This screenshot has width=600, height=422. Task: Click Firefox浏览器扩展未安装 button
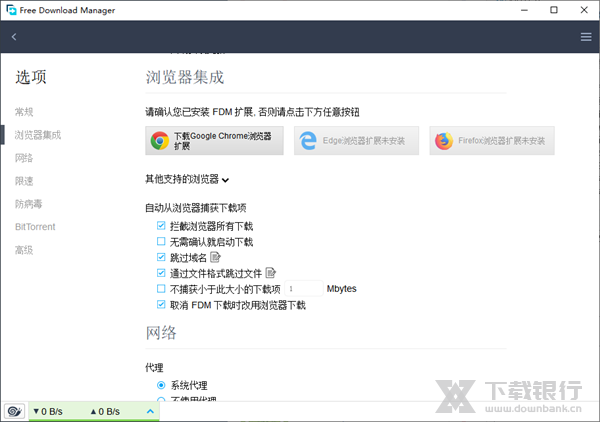pos(492,141)
